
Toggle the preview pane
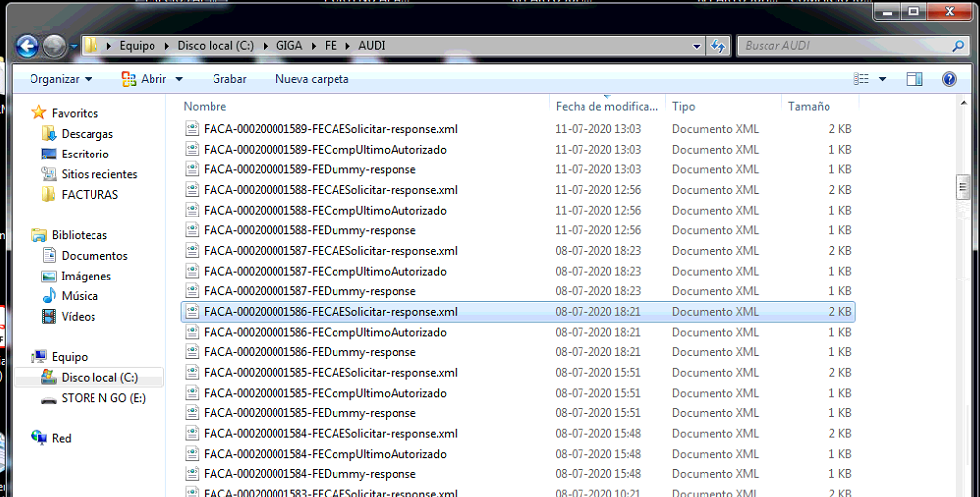pyautogui.click(x=914, y=79)
